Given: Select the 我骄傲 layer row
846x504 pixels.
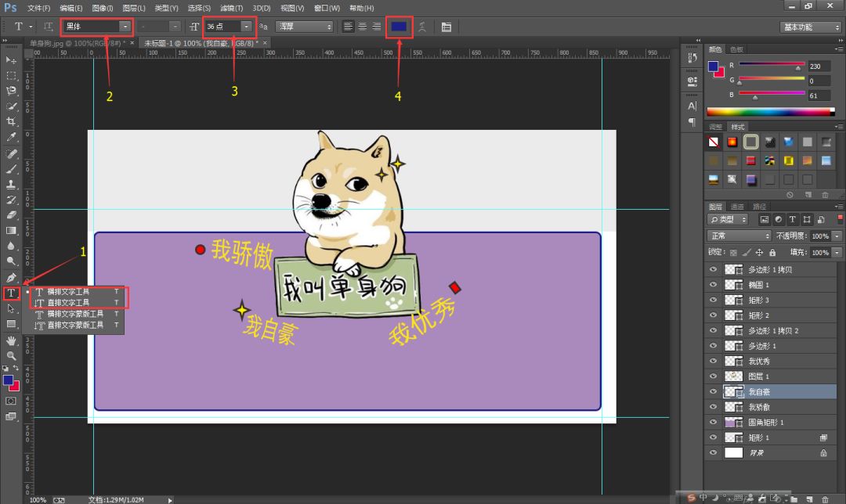Looking at the screenshot, I should pyautogui.click(x=771, y=407).
